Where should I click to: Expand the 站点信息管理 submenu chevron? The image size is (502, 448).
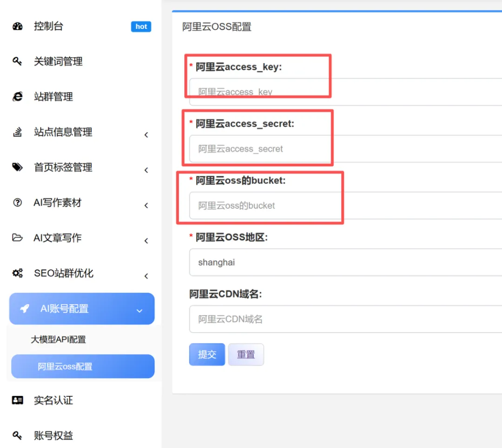146,134
